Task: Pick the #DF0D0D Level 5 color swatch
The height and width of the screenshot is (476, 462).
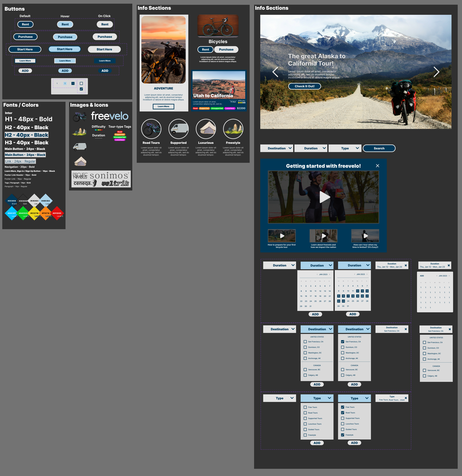Action: [57, 213]
